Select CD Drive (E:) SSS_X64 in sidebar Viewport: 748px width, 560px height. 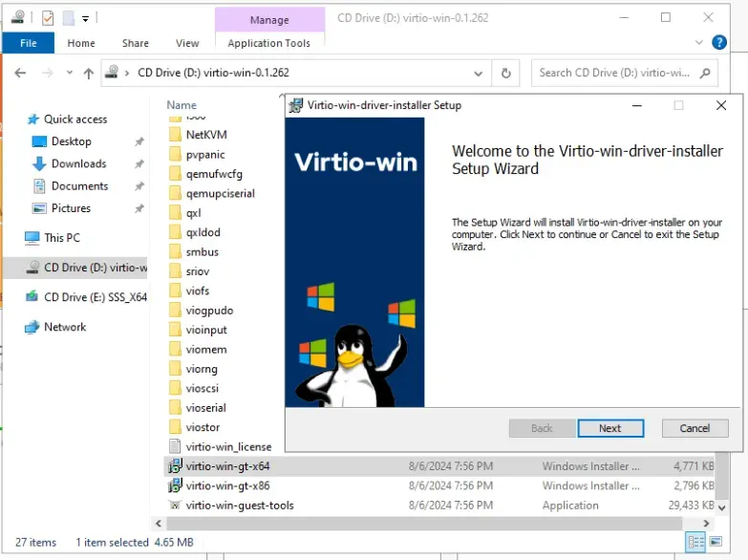pos(87,297)
